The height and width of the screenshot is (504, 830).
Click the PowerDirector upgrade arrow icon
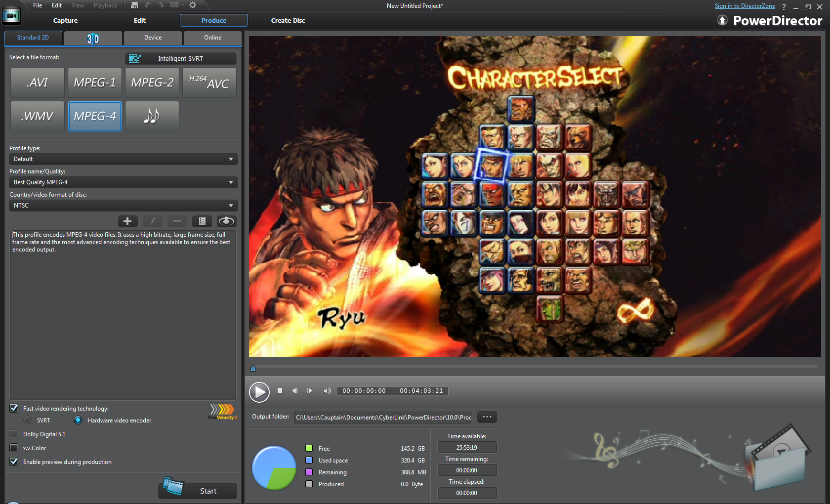click(722, 20)
